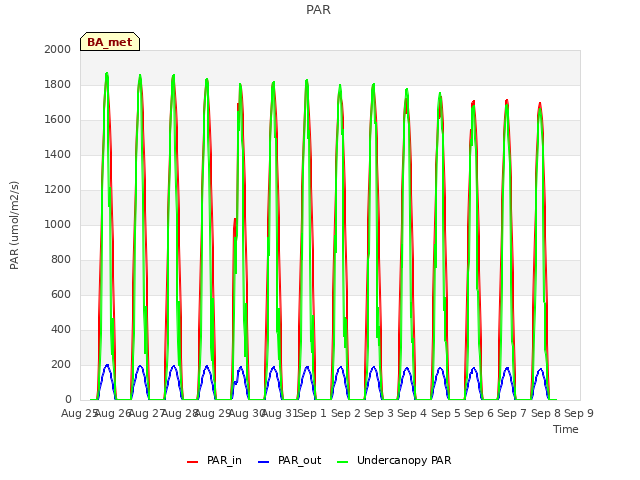
Task: Click the chart title PAR
Action: pos(318,10)
